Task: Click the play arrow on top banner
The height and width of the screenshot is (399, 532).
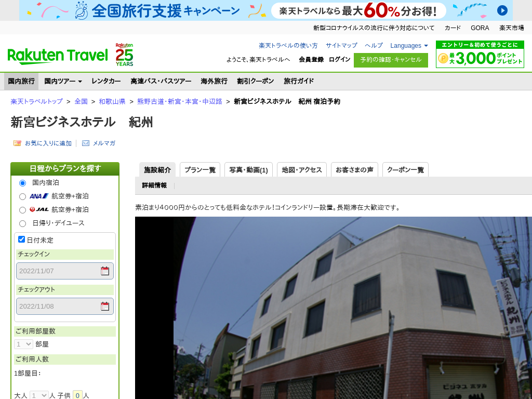Action: [x=502, y=10]
